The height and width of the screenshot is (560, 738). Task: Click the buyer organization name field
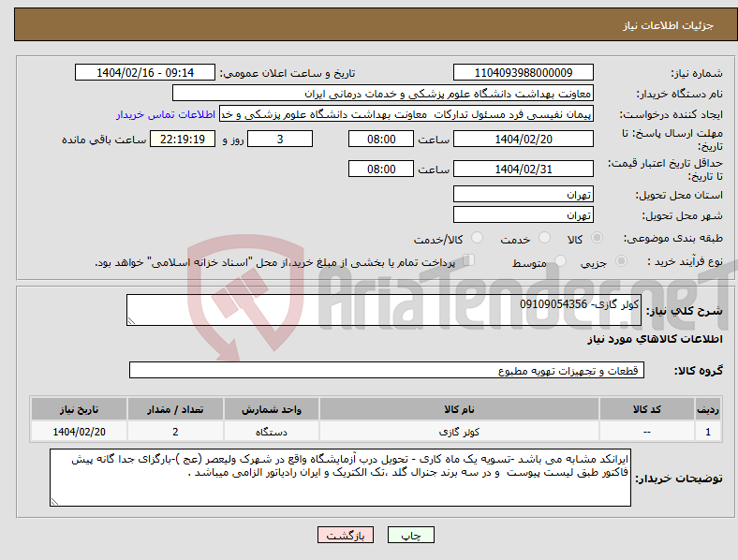pyautogui.click(x=383, y=93)
